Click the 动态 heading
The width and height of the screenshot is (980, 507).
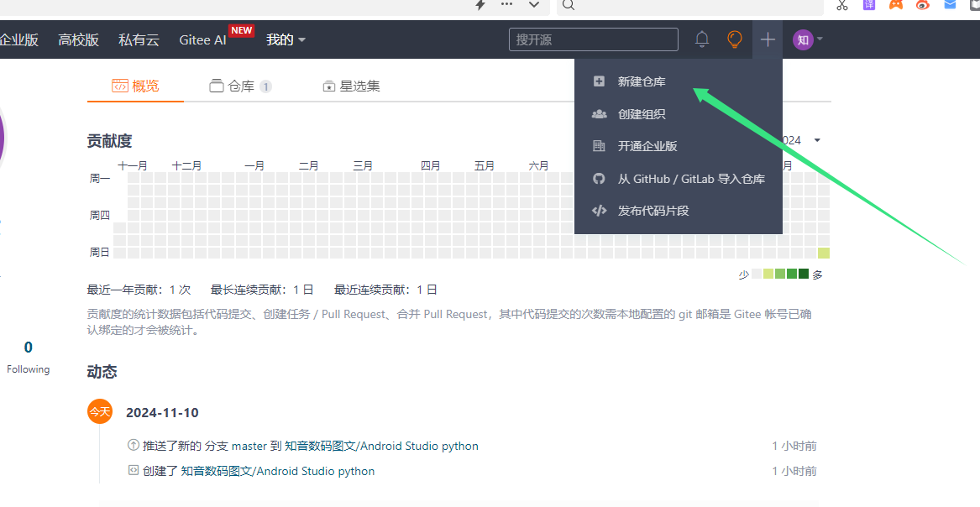102,372
